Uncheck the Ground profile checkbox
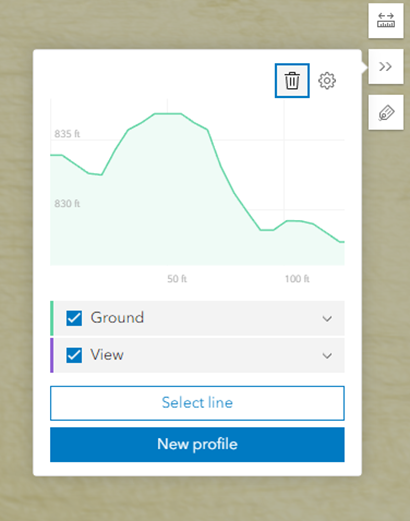The image size is (410, 521). [x=74, y=318]
